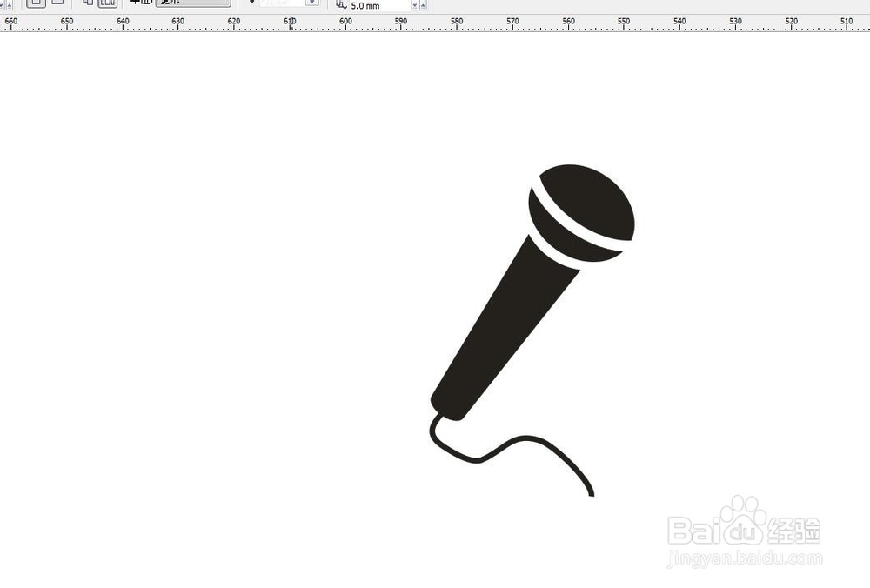
Task: Click ruler mark labeled 600
Action: point(345,21)
